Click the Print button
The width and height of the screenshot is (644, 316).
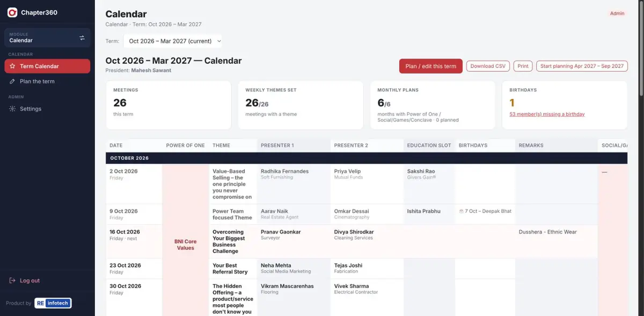click(x=523, y=66)
